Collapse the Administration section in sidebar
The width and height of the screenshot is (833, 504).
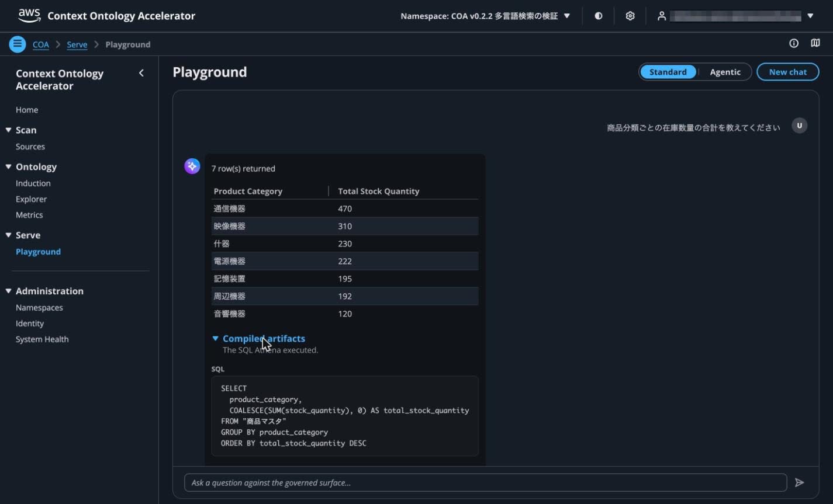pyautogui.click(x=8, y=291)
